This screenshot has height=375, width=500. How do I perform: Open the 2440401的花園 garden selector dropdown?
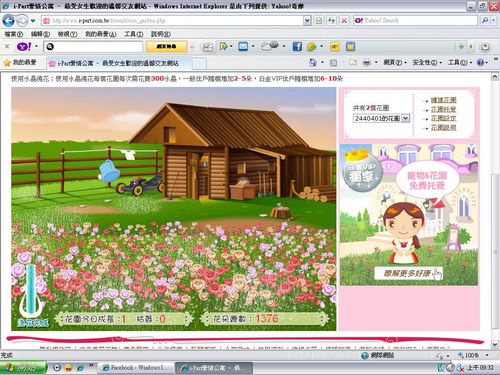click(x=381, y=118)
